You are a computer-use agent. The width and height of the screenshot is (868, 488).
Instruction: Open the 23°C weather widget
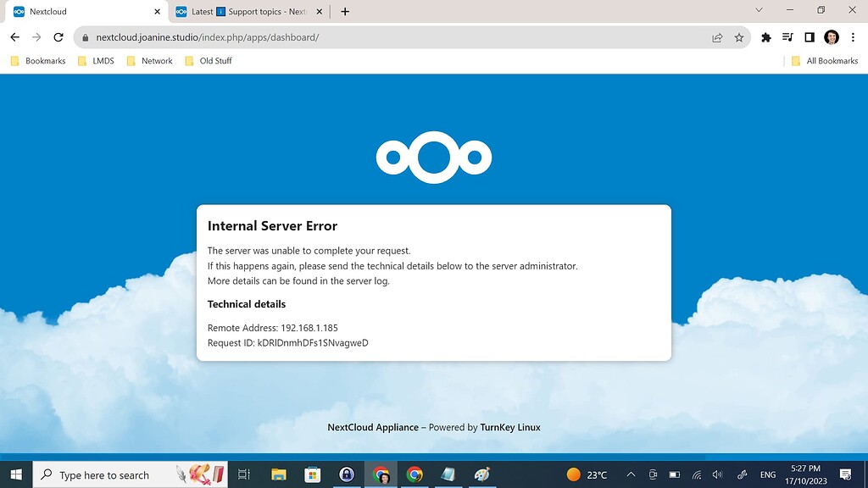pos(587,474)
